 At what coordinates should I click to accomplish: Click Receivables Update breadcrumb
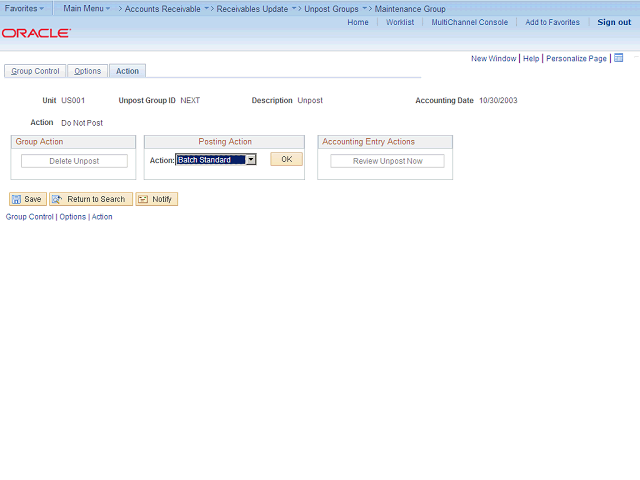(252, 9)
